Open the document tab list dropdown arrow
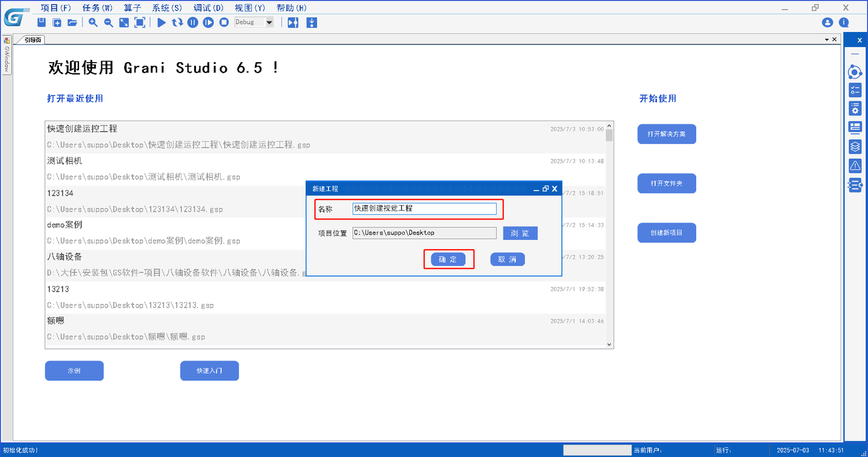868x457 pixels. click(x=827, y=40)
